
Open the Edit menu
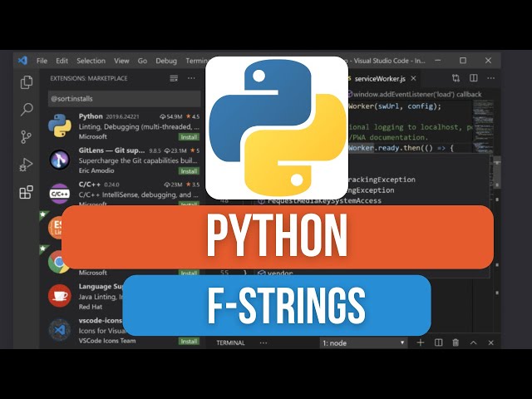62,61
